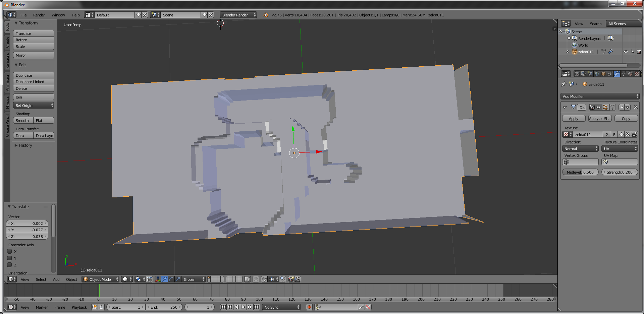The height and width of the screenshot is (314, 644).
Task: Click the mesh data icon on the zelda011 outliner row
Action: (x=604, y=52)
